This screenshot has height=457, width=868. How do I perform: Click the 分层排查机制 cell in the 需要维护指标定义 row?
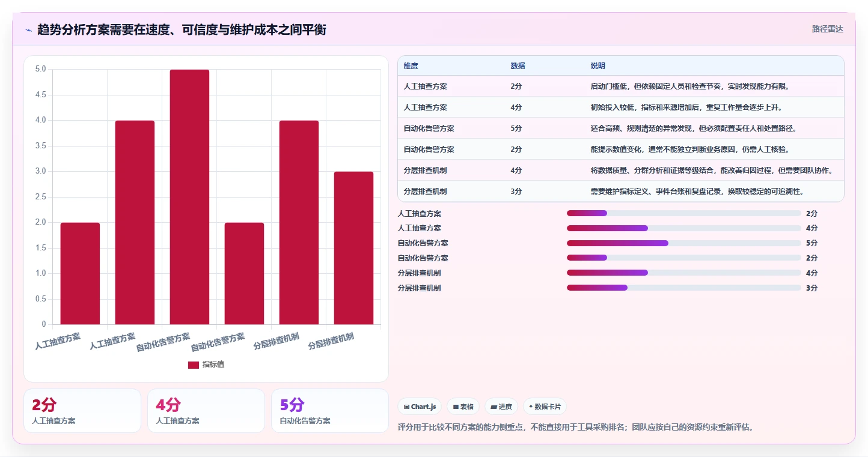(426, 191)
